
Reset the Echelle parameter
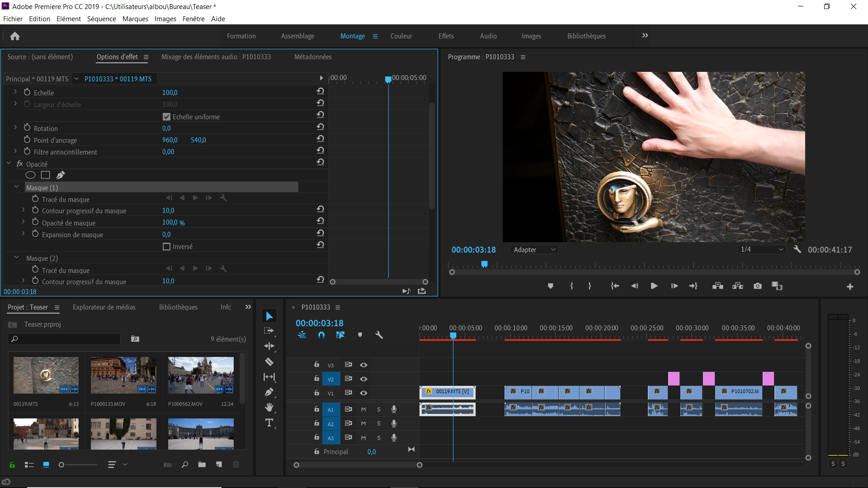tap(321, 91)
